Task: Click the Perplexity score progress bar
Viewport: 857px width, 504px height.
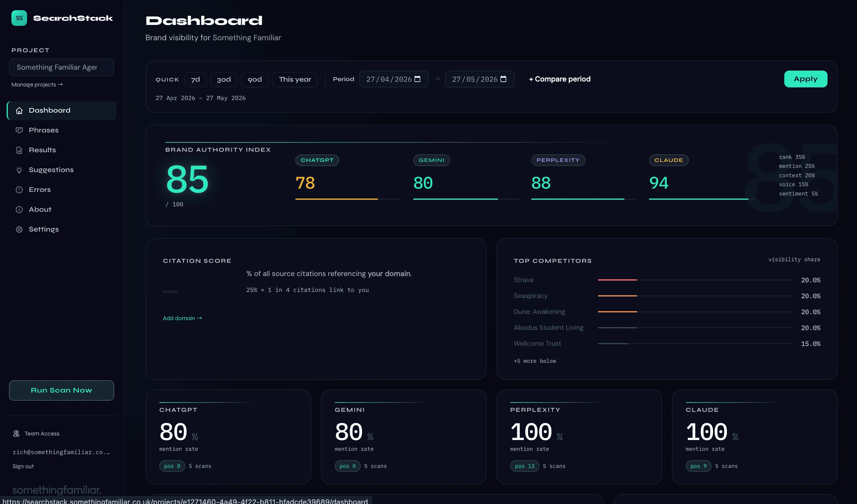Action: [x=584, y=199]
